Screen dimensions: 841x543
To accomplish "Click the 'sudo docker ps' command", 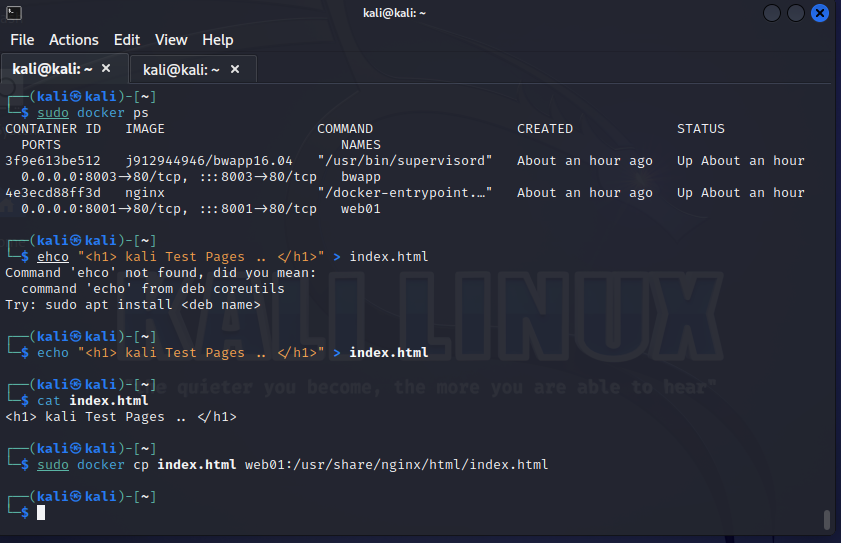I will click(x=92, y=113).
